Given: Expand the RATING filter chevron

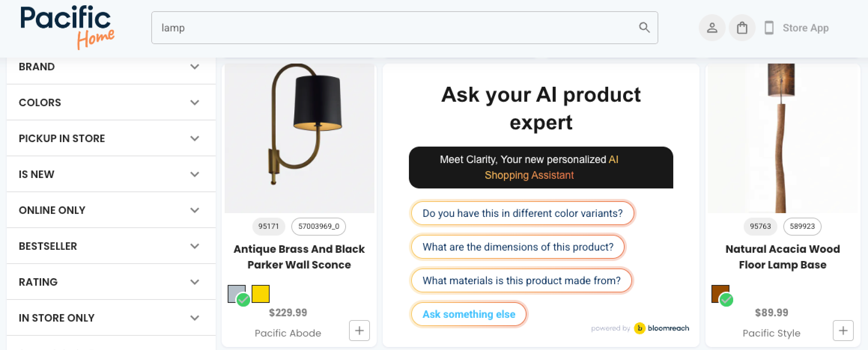Looking at the screenshot, I should [194, 282].
